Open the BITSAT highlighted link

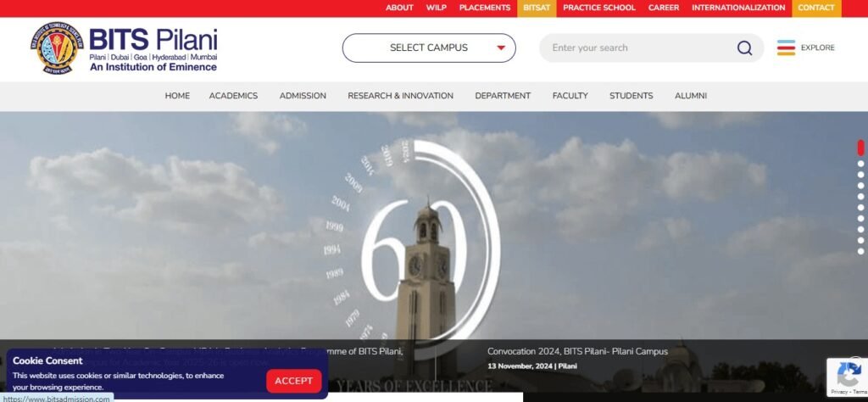pos(537,8)
